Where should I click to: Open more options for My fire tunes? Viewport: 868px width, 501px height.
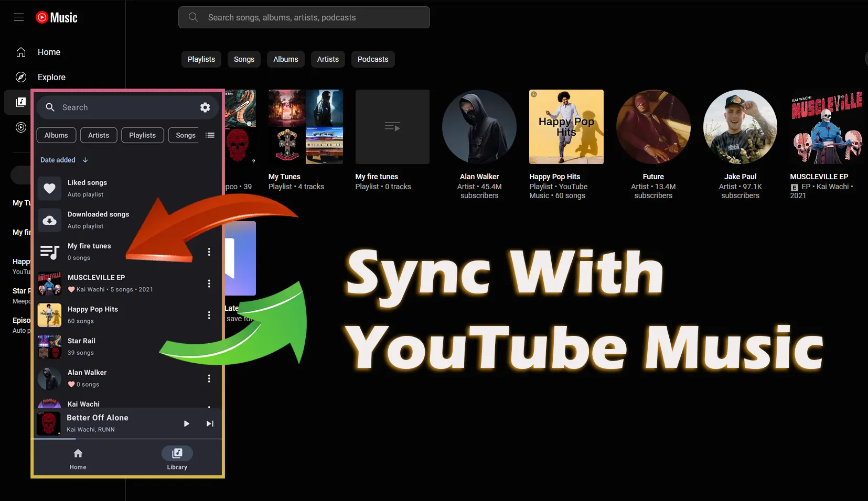[x=209, y=252]
